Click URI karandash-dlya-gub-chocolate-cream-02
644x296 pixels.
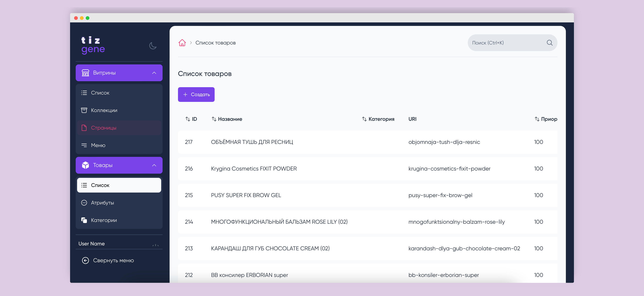coord(464,248)
